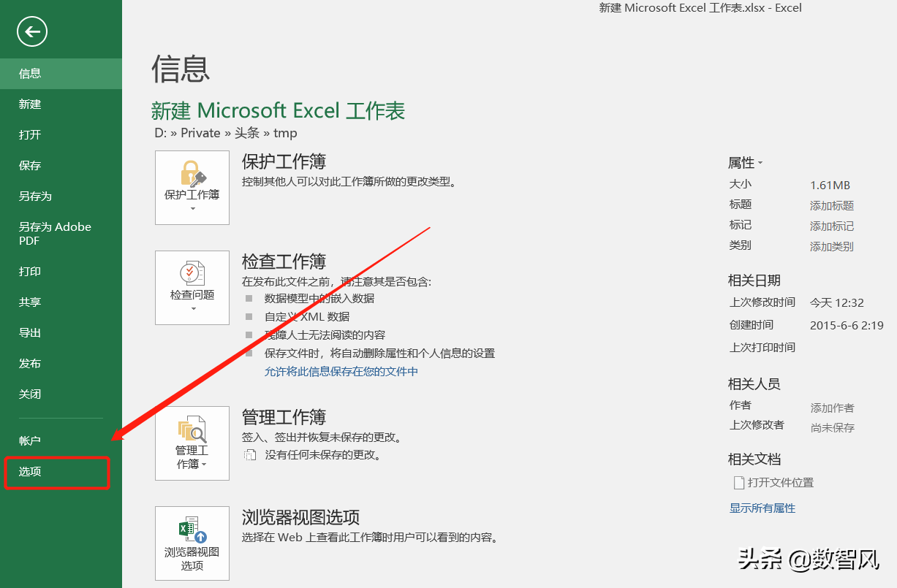Click the last modified value 今天 12:32
897x588 pixels.
[x=837, y=302]
